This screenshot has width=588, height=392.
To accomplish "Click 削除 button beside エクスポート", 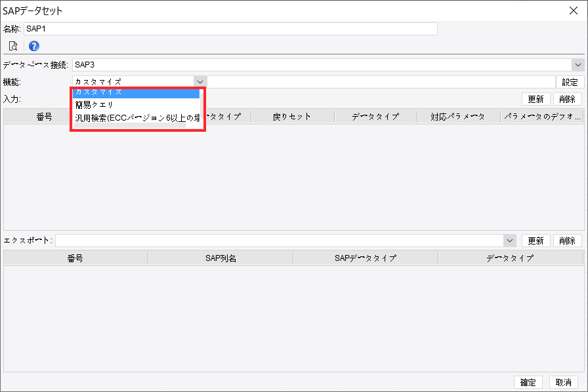I will click(567, 241).
